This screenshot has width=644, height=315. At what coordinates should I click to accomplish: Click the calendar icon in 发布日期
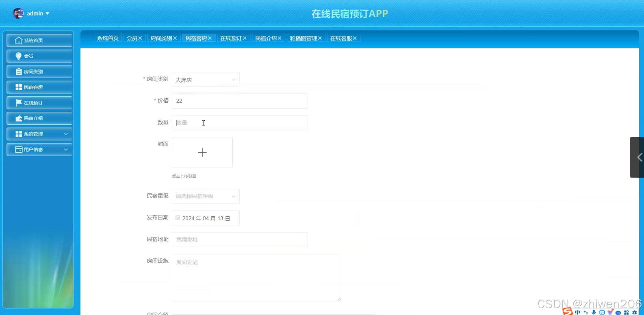point(178,218)
